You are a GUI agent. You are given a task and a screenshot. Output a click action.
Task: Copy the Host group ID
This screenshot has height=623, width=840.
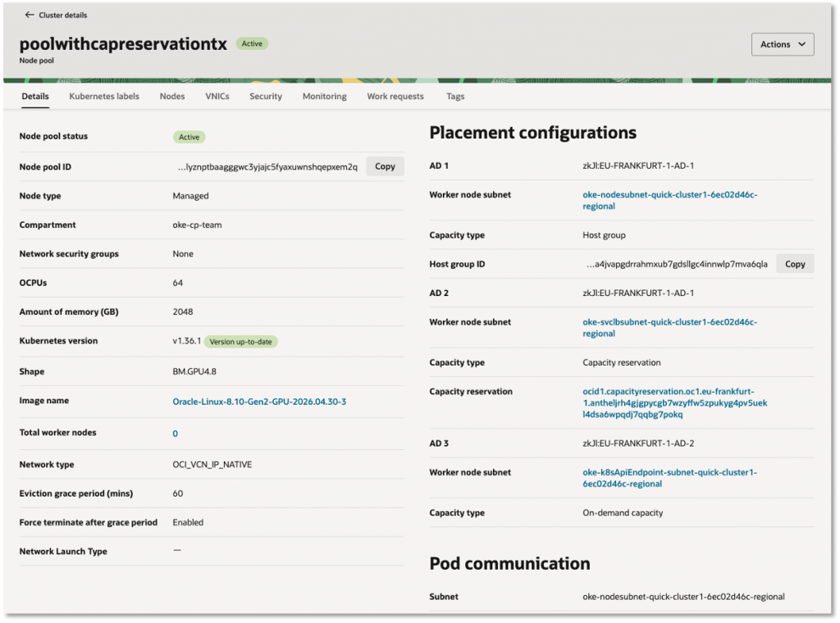click(x=795, y=264)
